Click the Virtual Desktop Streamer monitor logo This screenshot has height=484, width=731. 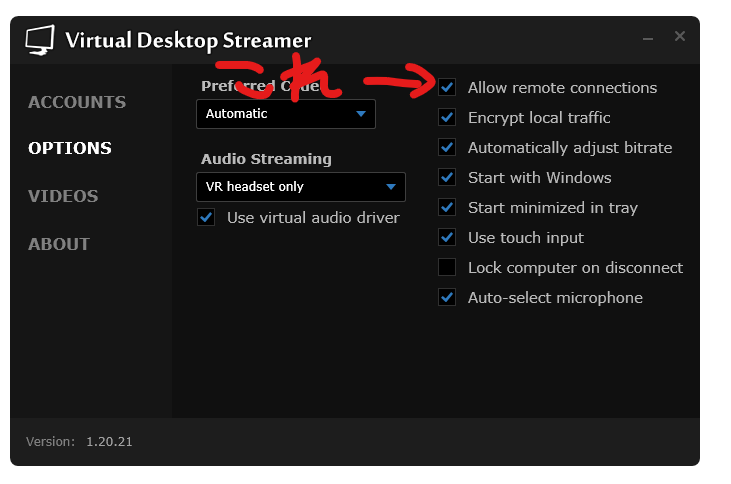click(40, 40)
